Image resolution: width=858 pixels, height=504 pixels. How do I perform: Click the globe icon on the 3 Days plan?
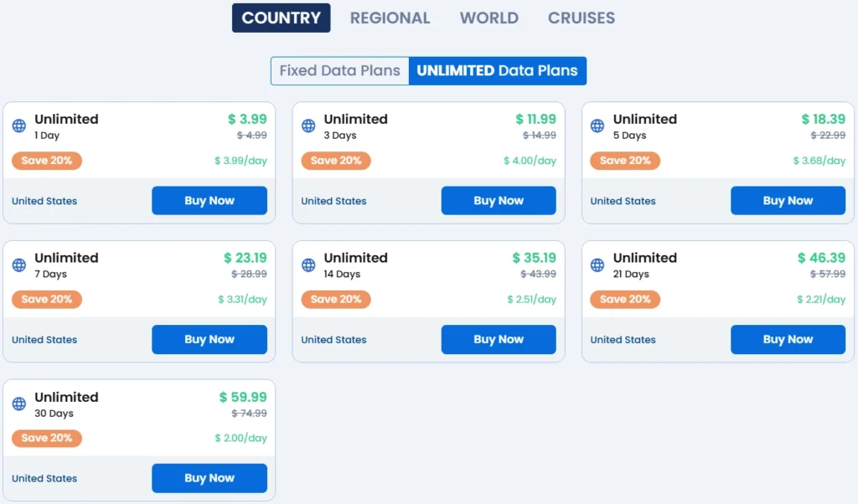click(x=308, y=126)
